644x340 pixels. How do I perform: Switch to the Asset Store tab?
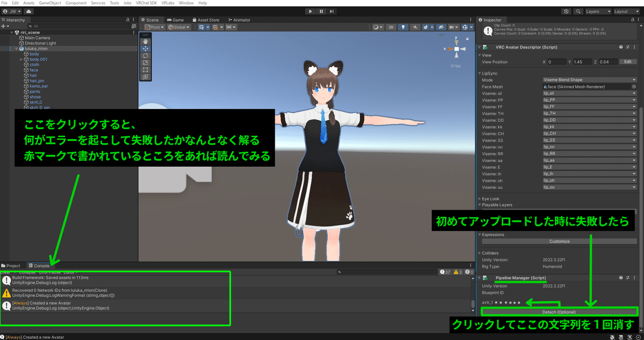206,20
